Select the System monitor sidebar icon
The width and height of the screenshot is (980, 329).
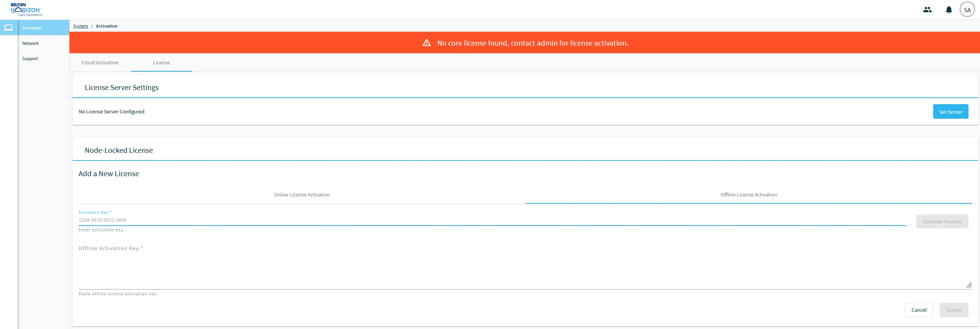click(8, 28)
